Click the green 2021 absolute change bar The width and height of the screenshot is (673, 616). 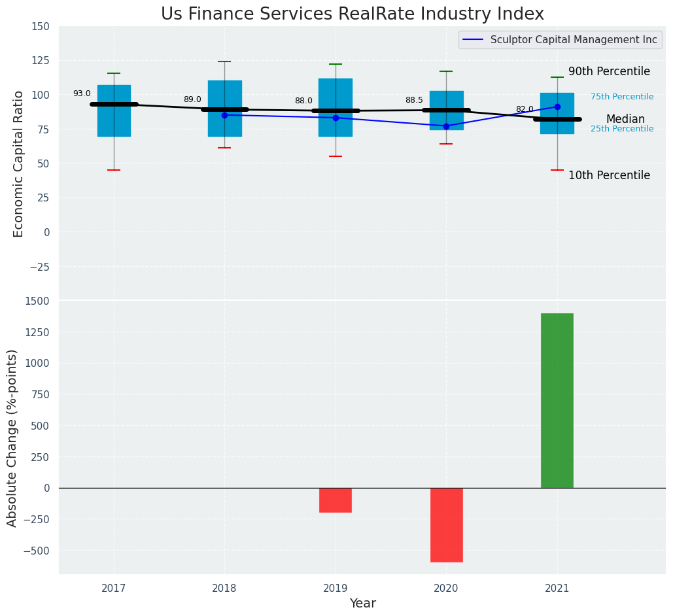pyautogui.click(x=557, y=400)
